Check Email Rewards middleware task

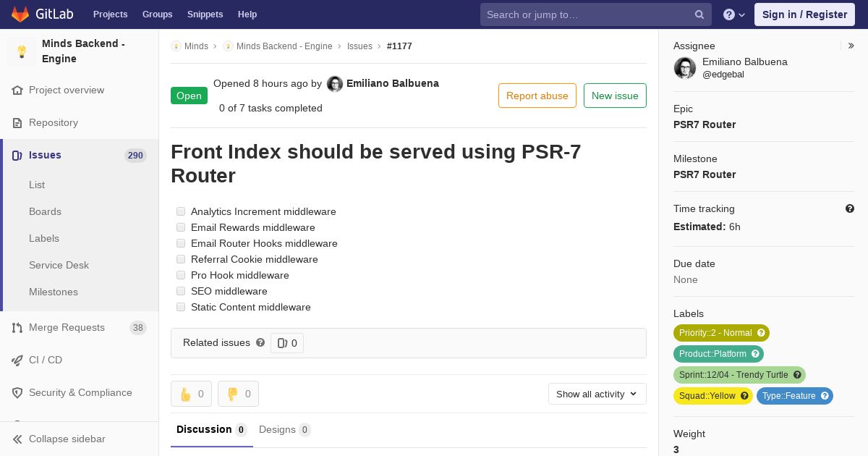click(181, 227)
